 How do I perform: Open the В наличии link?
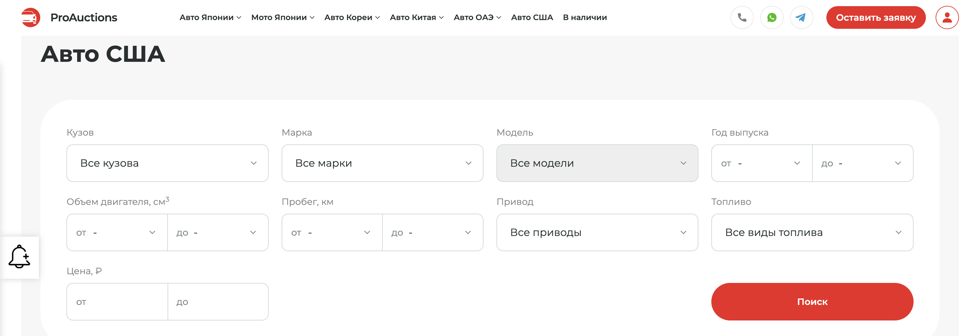585,17
